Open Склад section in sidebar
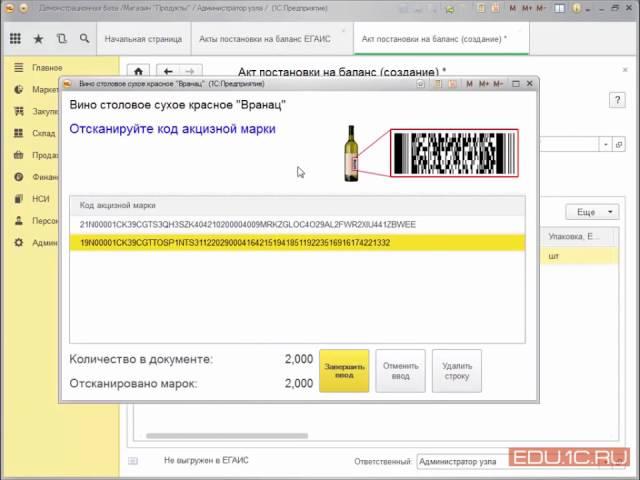Screen dimensions: 640x480 point(44,133)
